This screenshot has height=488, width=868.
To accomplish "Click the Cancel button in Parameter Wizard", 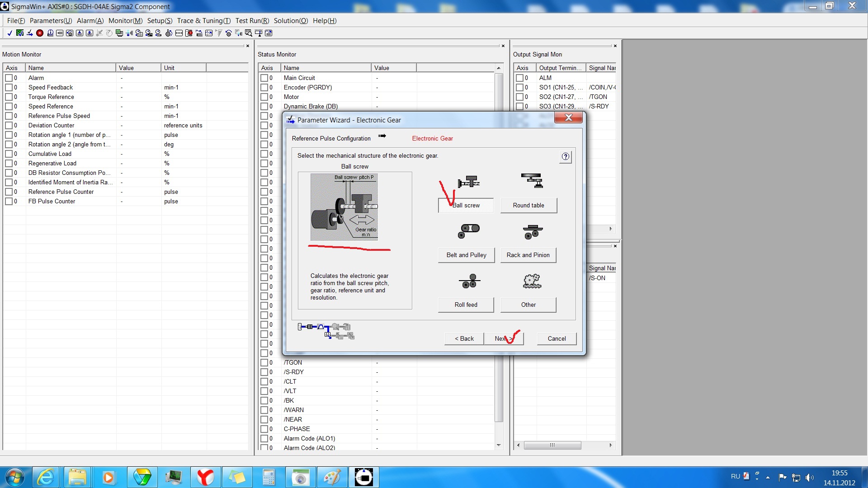I will tap(556, 338).
